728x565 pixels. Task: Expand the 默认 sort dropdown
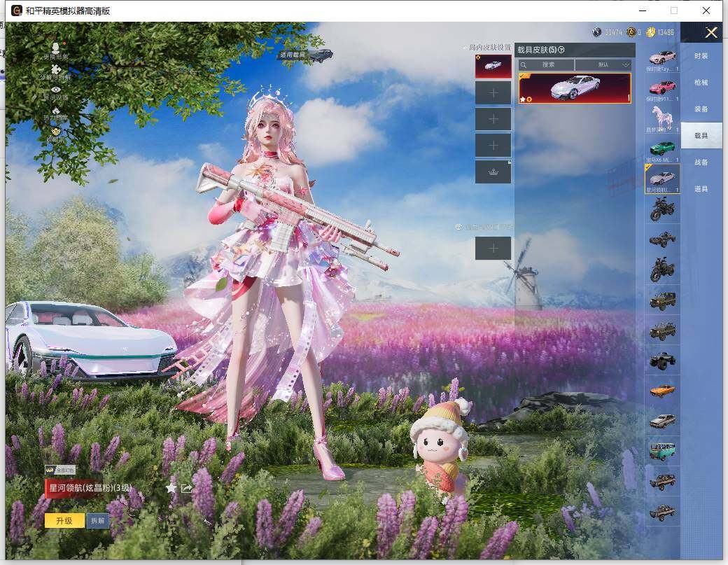(x=603, y=64)
